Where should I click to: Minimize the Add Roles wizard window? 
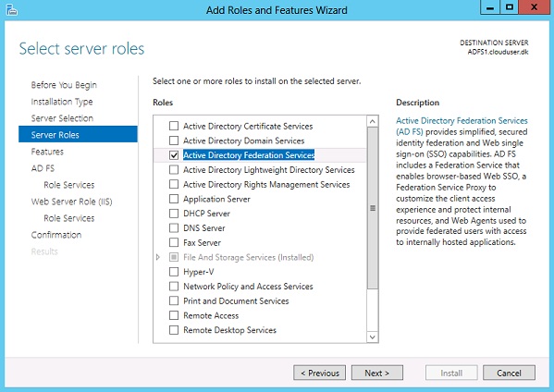(490, 7)
